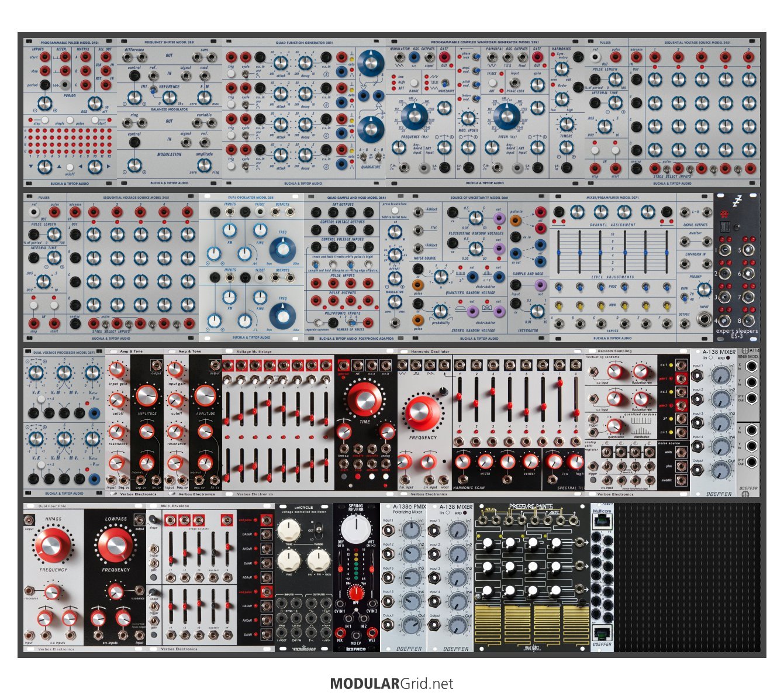Click the F.M. knob on Frequency Shifter 285t
The height and width of the screenshot is (696, 784).
(x=204, y=98)
